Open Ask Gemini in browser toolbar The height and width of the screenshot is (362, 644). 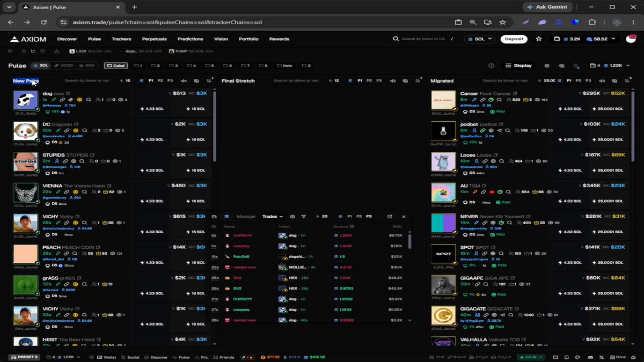point(548,7)
